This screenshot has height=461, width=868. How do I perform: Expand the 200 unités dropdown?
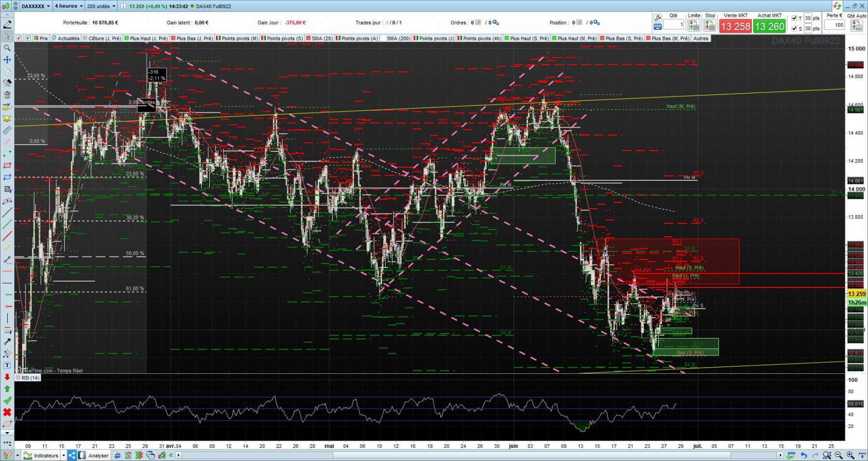tap(101, 6)
